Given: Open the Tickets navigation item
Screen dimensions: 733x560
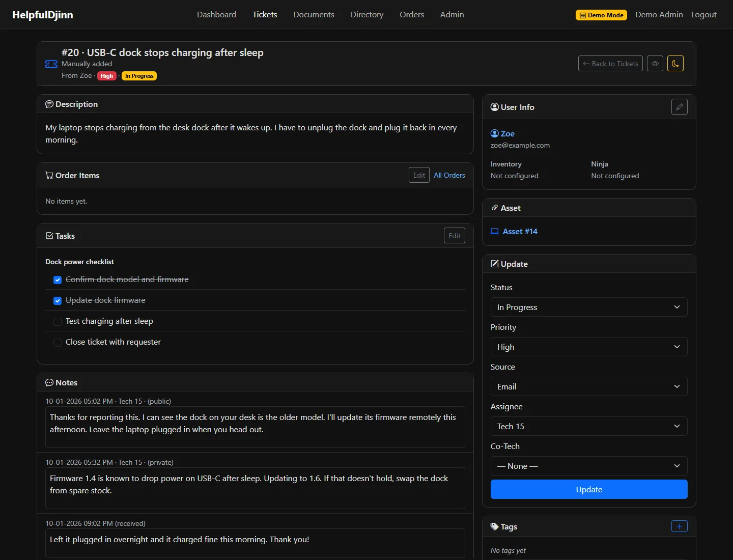Looking at the screenshot, I should [x=265, y=14].
